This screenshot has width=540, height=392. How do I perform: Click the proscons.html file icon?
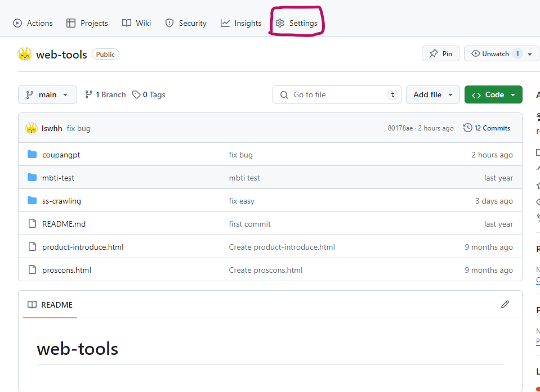coord(32,269)
